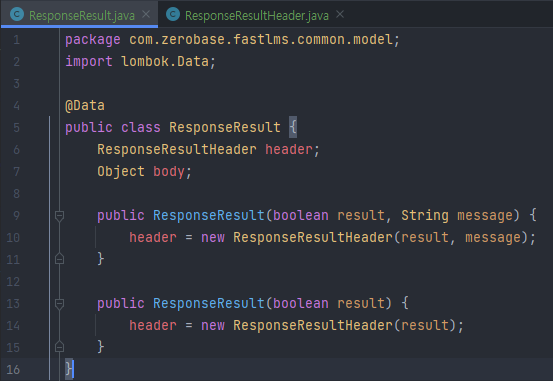Screen dimensions: 553x381
Task: Collapse the constructor fold on line 13
Action: (59, 303)
